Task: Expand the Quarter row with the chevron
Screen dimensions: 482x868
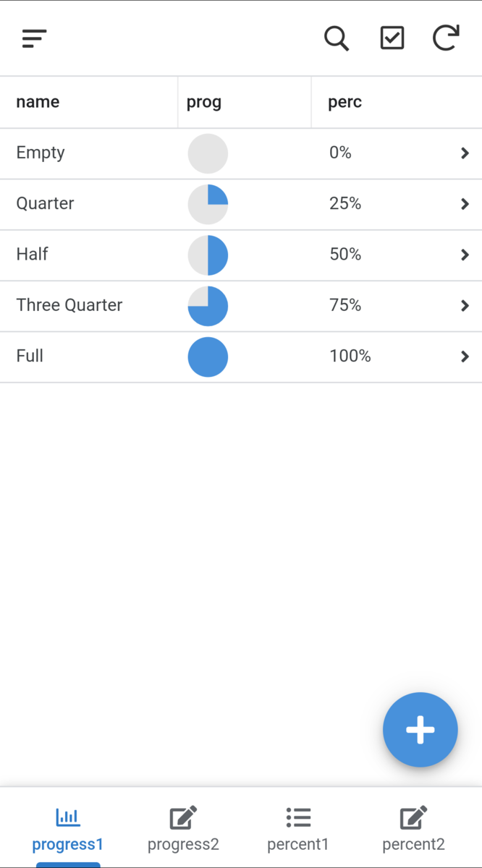Action: (464, 203)
